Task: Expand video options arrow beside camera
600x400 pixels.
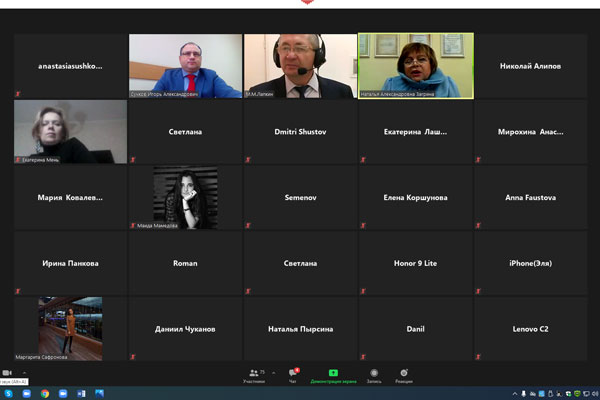Action: tap(22, 372)
